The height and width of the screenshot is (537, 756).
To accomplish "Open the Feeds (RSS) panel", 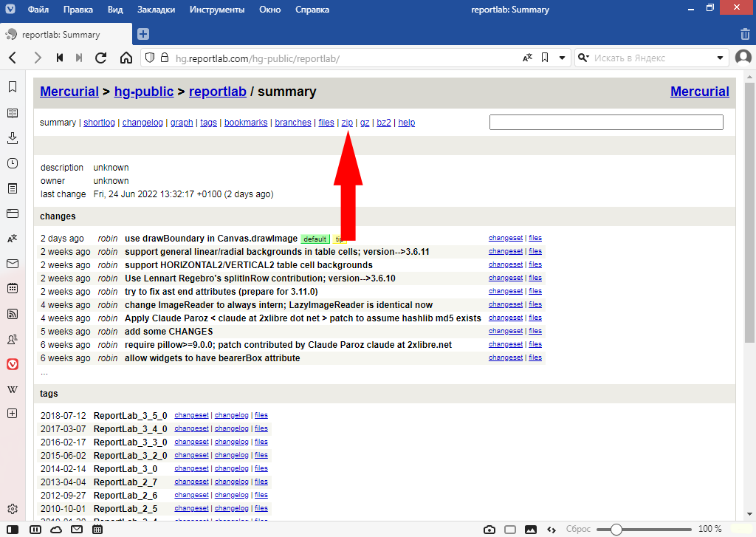I will [x=13, y=314].
